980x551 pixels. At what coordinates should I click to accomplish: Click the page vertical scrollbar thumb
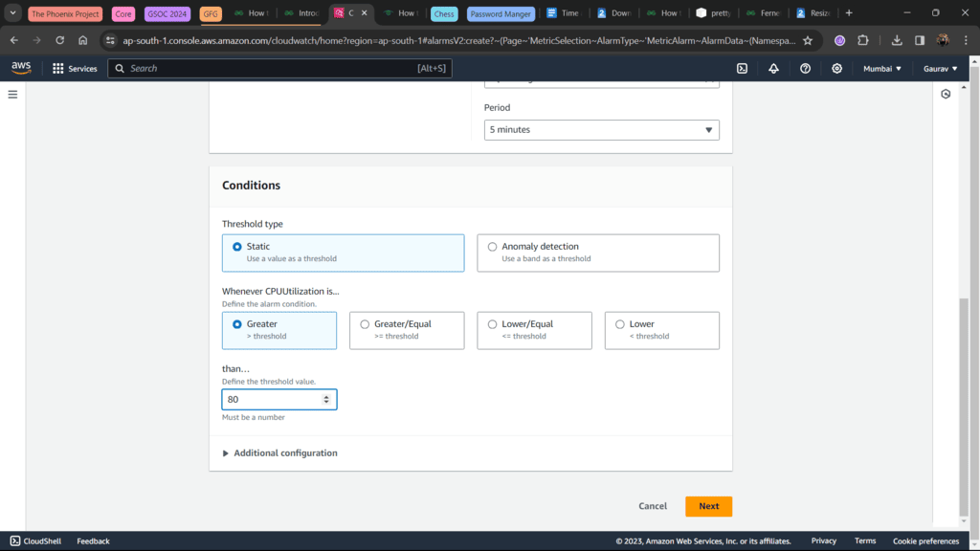coord(964,406)
